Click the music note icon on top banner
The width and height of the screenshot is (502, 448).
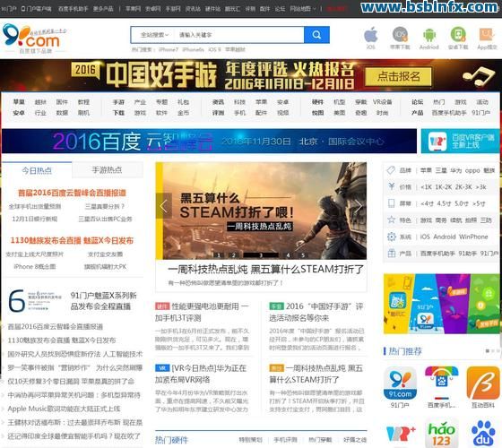[479, 76]
